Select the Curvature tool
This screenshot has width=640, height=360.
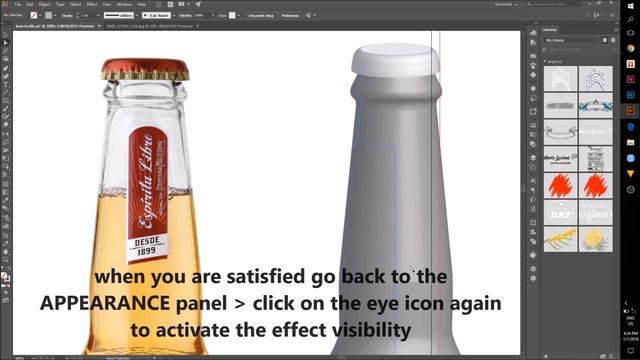[5, 76]
